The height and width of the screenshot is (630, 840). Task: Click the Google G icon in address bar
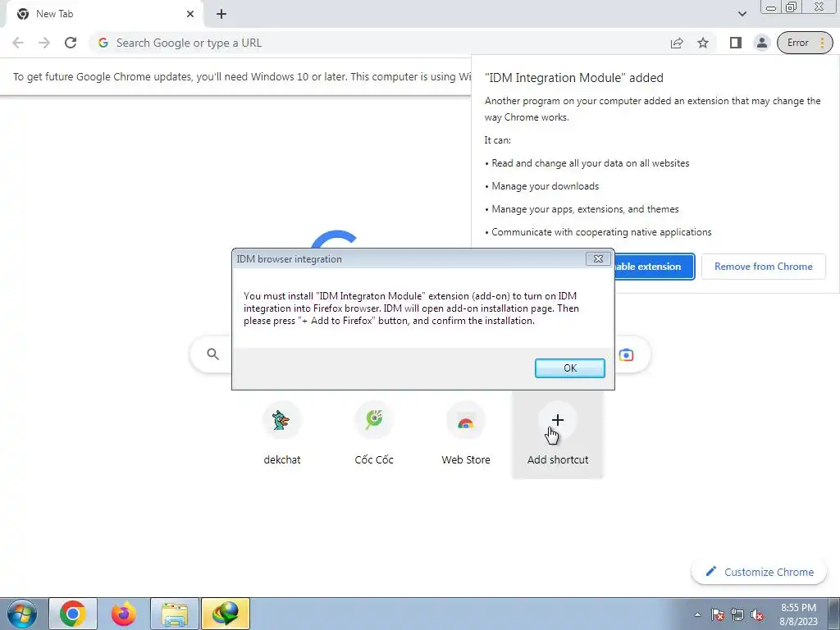103,43
